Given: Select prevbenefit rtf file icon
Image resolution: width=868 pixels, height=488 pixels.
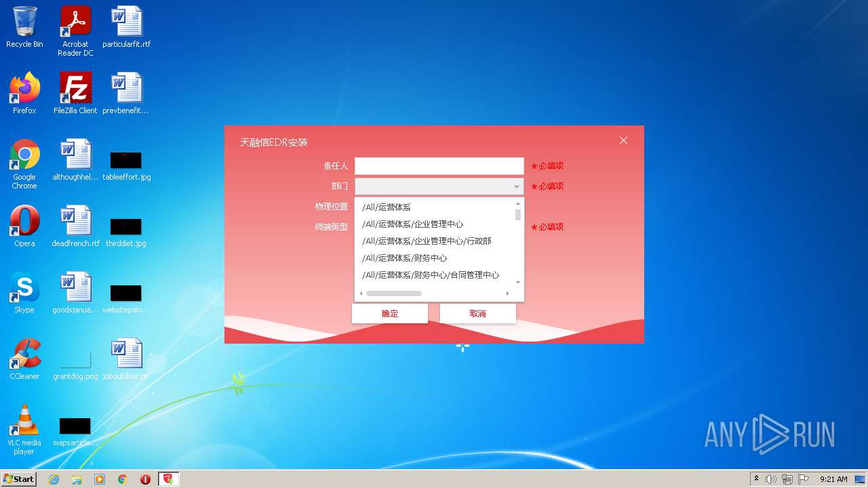Looking at the screenshot, I should [x=126, y=94].
